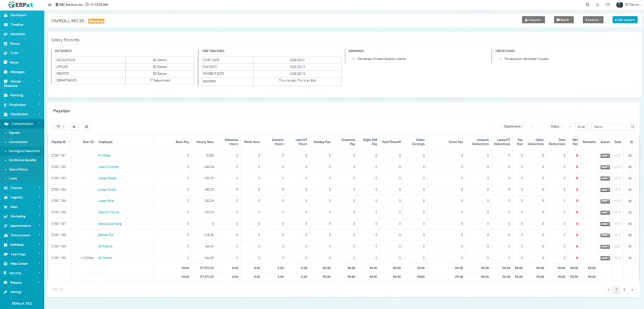Viewport: 644px width, 309px height.
Task: Open the Status filter dropdown
Action: (x=556, y=126)
